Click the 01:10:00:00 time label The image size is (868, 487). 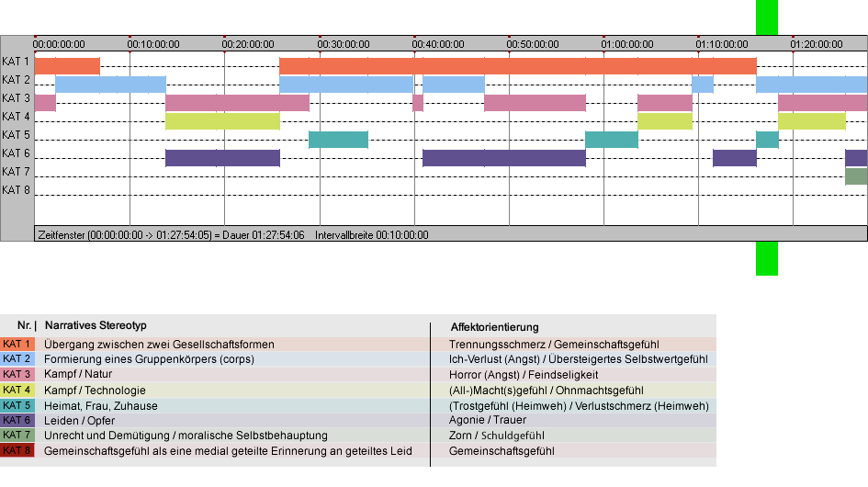click(x=722, y=44)
